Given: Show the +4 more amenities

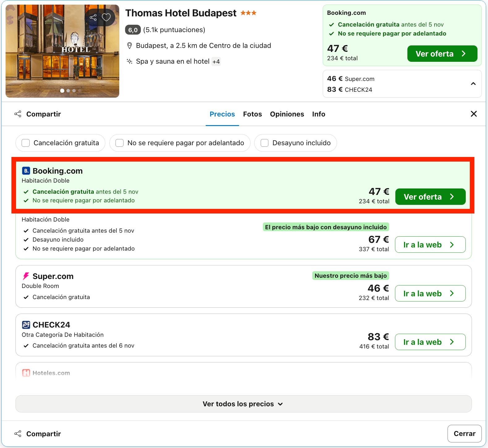Looking at the screenshot, I should (x=216, y=61).
